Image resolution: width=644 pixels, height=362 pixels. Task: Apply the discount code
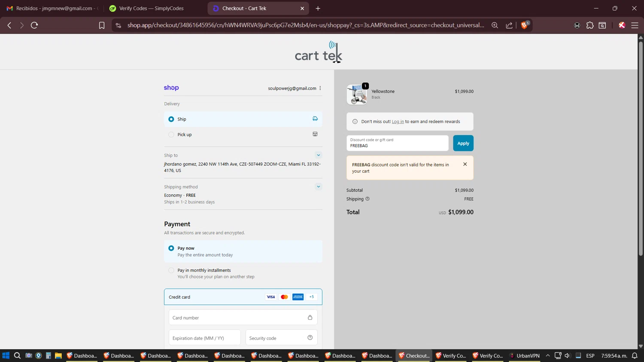[463, 143]
